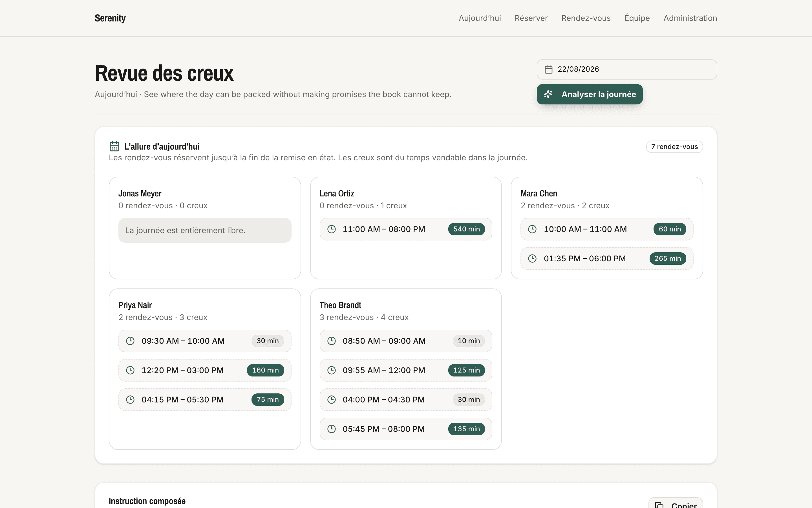Click clock icon on 08:50 AM – 09:00 AM row
This screenshot has width=812, height=508.
[331, 341]
